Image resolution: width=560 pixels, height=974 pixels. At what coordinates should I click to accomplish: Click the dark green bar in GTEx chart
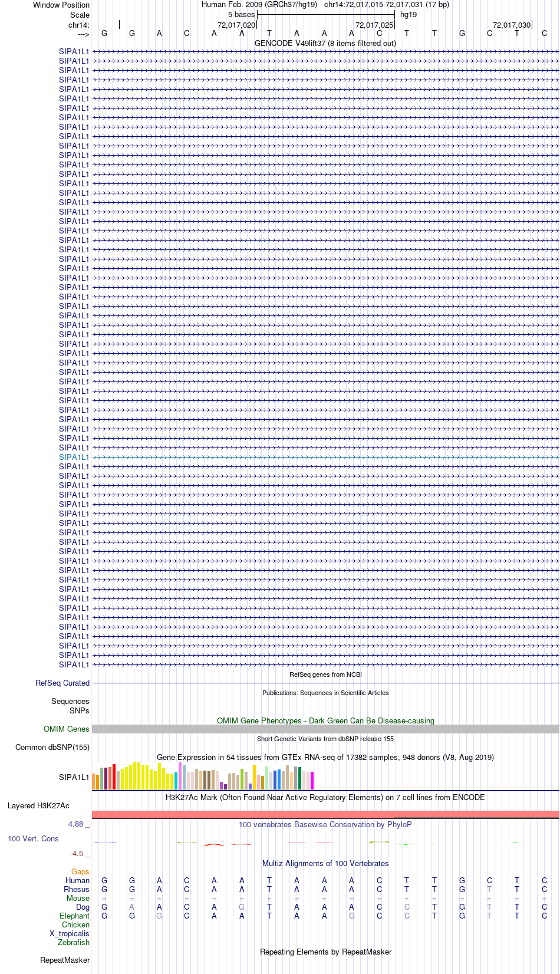[300, 778]
